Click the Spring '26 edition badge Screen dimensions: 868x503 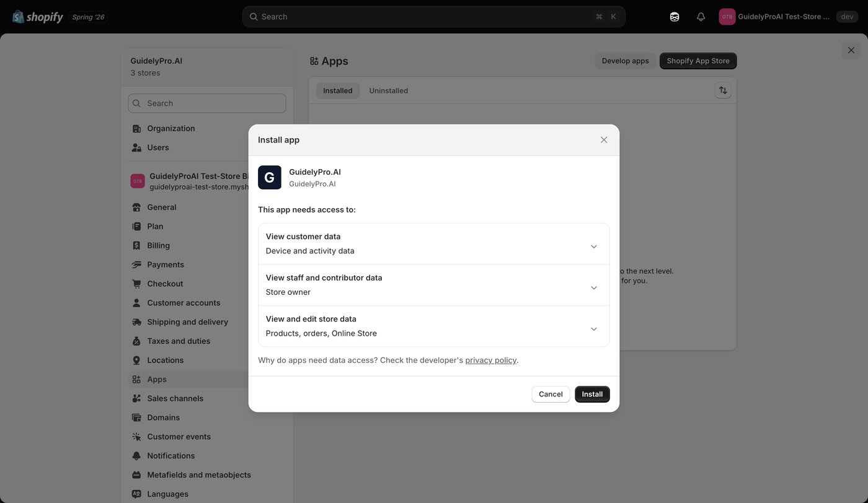(x=88, y=17)
